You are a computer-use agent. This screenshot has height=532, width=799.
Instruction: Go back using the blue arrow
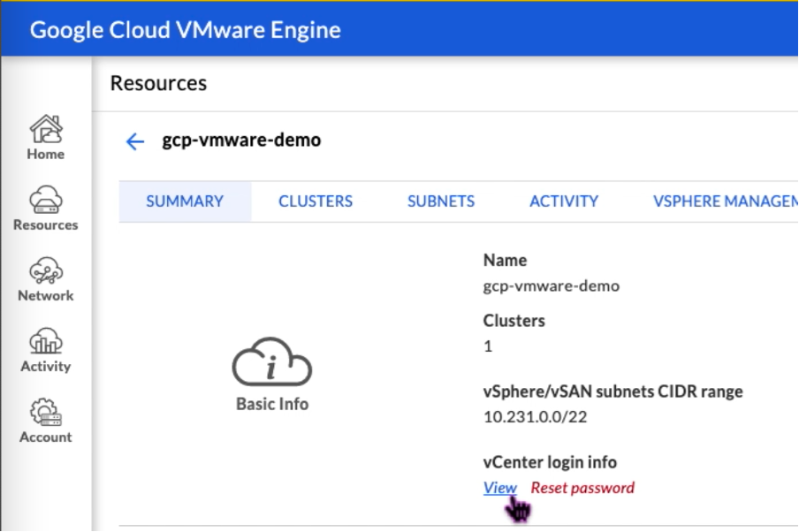tap(135, 141)
